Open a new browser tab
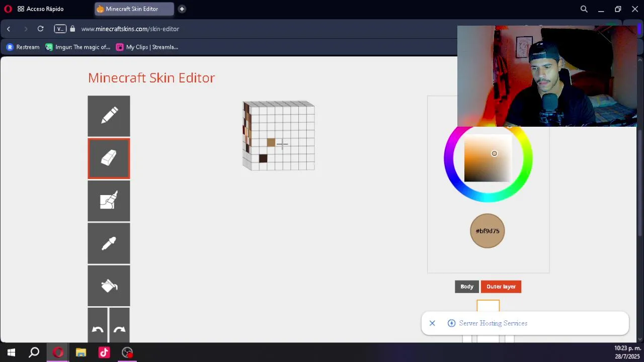Screen dimensions: 644x362 pyautogui.click(x=182, y=9)
